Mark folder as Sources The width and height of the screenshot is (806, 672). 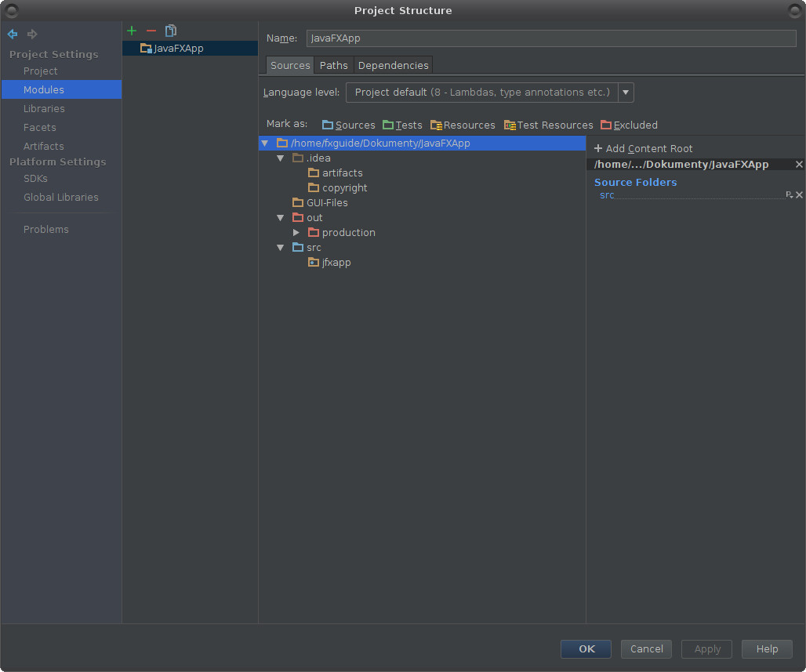point(349,125)
